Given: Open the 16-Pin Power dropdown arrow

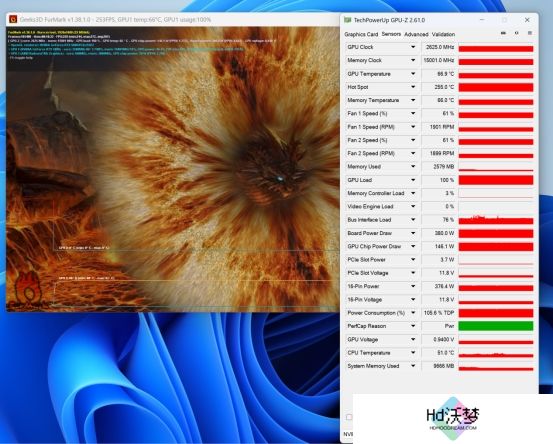Looking at the screenshot, I should [413, 286].
